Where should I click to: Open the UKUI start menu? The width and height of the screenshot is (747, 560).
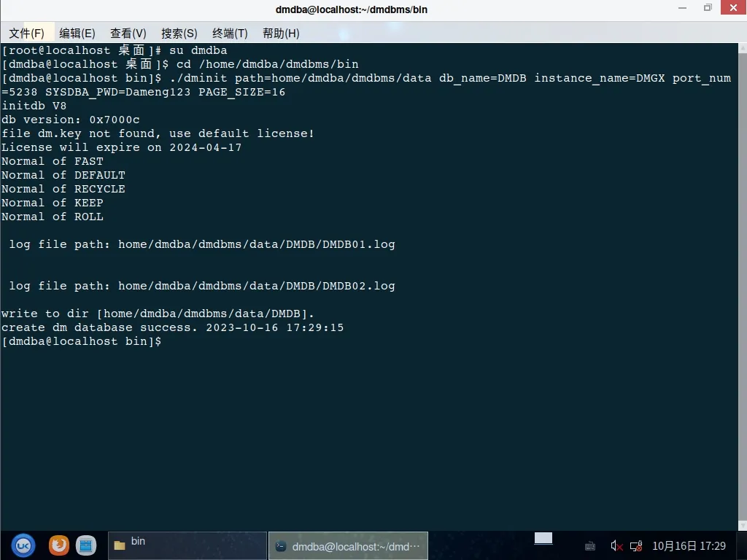(23, 545)
